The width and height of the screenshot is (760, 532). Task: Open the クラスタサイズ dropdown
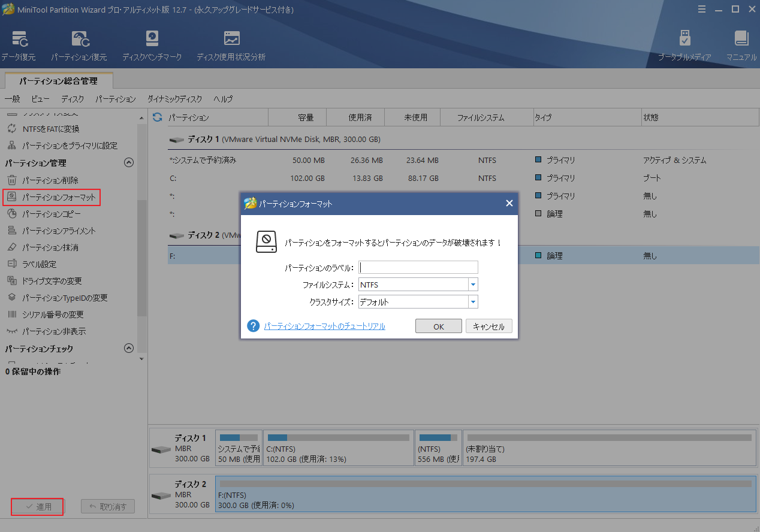[x=472, y=302]
